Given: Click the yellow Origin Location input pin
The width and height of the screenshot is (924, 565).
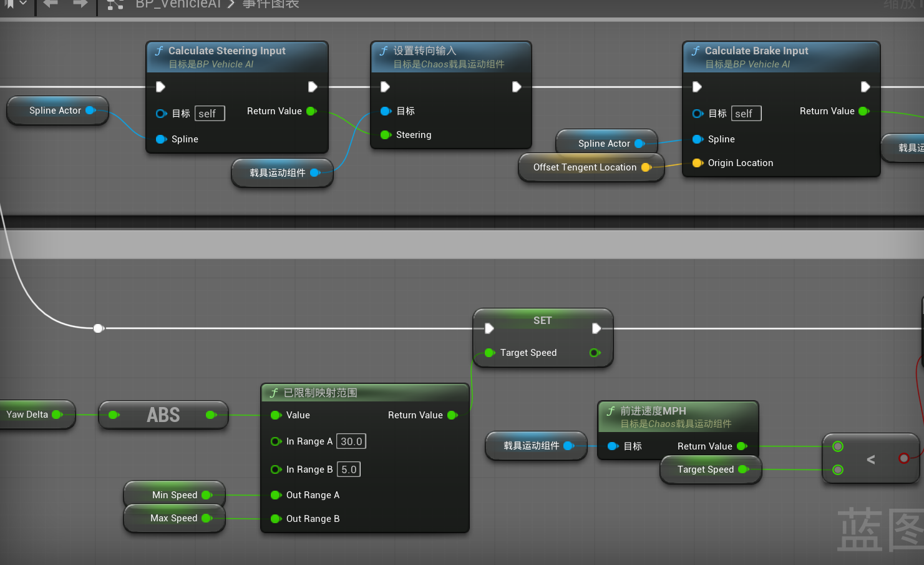Looking at the screenshot, I should coord(698,163).
